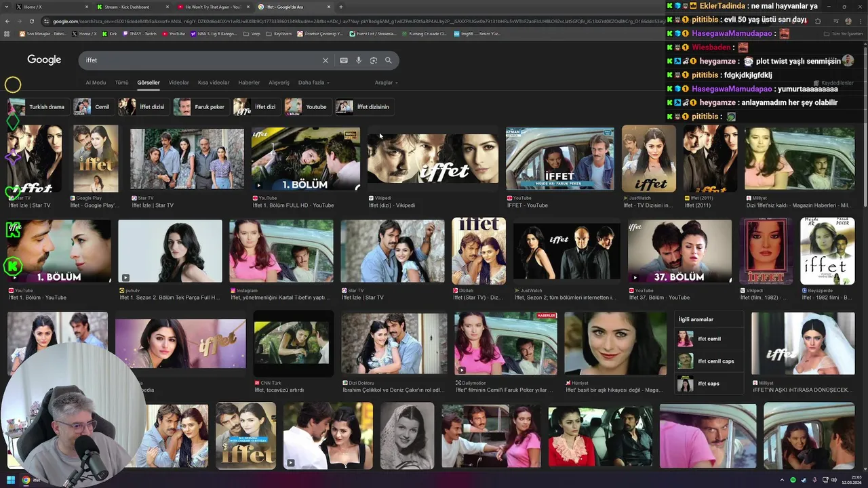Image resolution: width=868 pixels, height=488 pixels.
Task: Click the Cemil filter chip
Action: [x=93, y=106]
